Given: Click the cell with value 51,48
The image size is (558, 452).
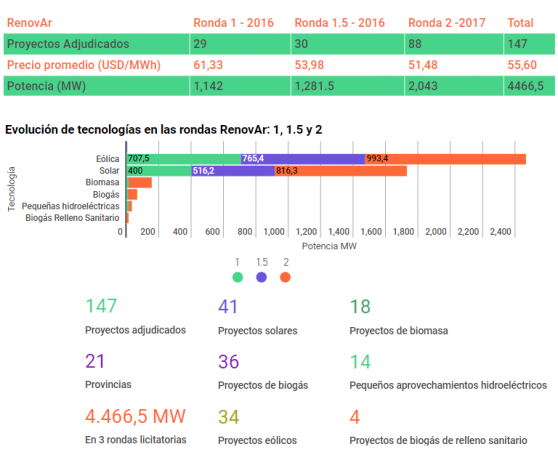Looking at the screenshot, I should coord(423,65).
